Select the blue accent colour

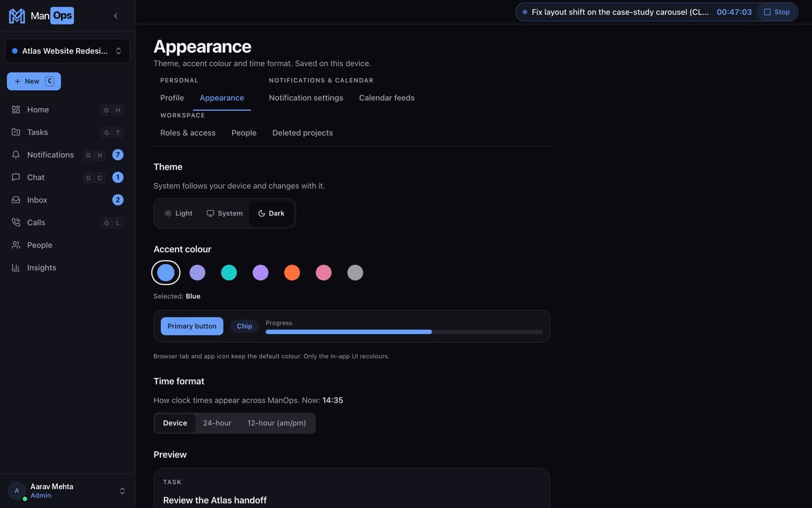tap(166, 273)
